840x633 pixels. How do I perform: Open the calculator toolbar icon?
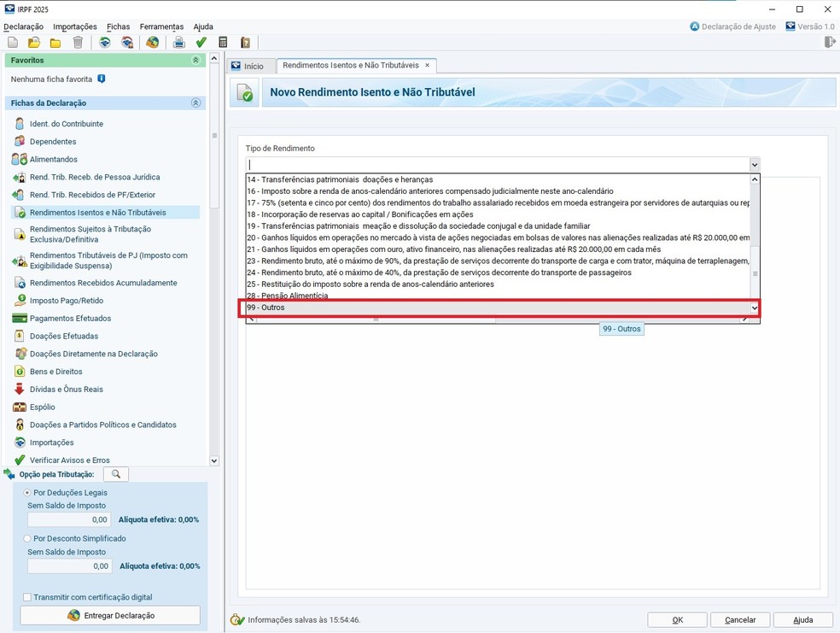pyautogui.click(x=223, y=43)
